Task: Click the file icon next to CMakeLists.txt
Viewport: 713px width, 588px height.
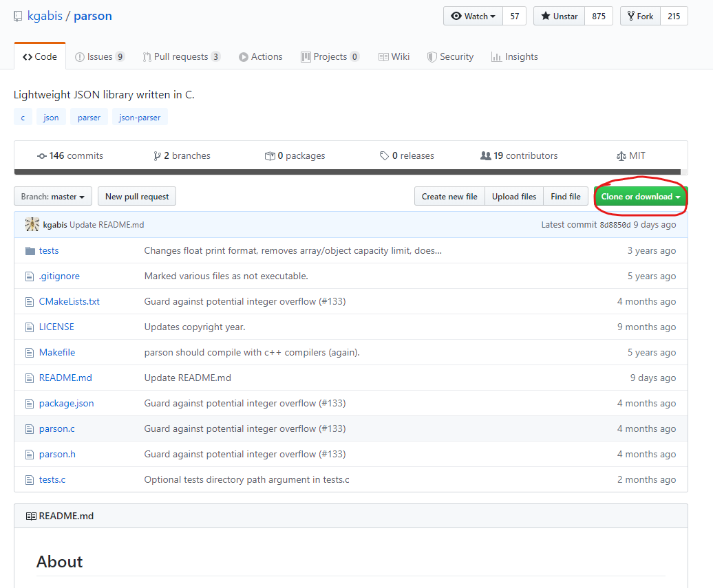Action: pos(30,302)
